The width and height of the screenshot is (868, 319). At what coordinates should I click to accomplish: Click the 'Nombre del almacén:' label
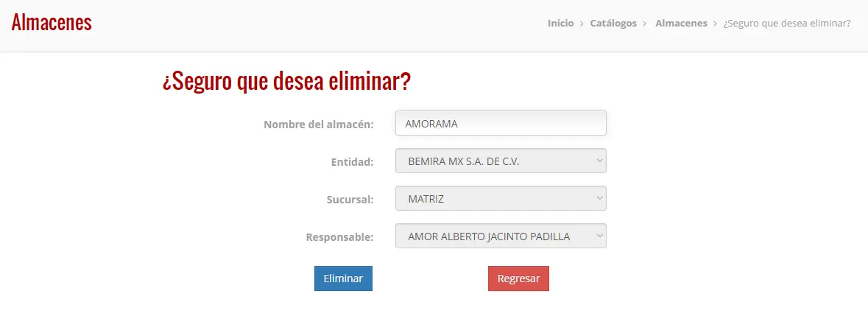(x=319, y=124)
